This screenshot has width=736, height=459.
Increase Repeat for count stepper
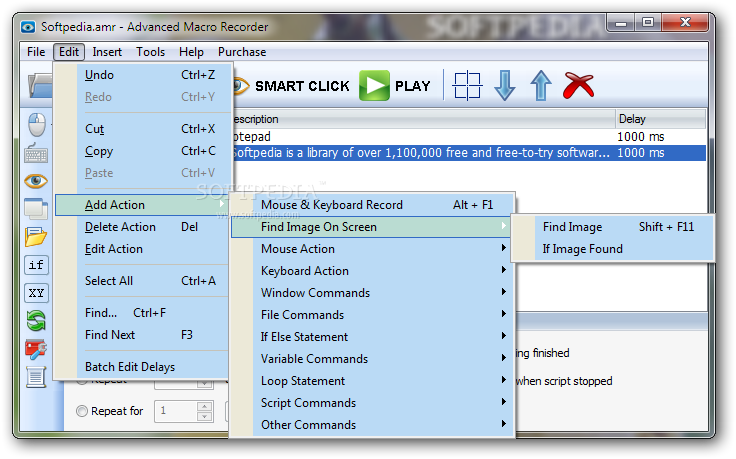204,406
